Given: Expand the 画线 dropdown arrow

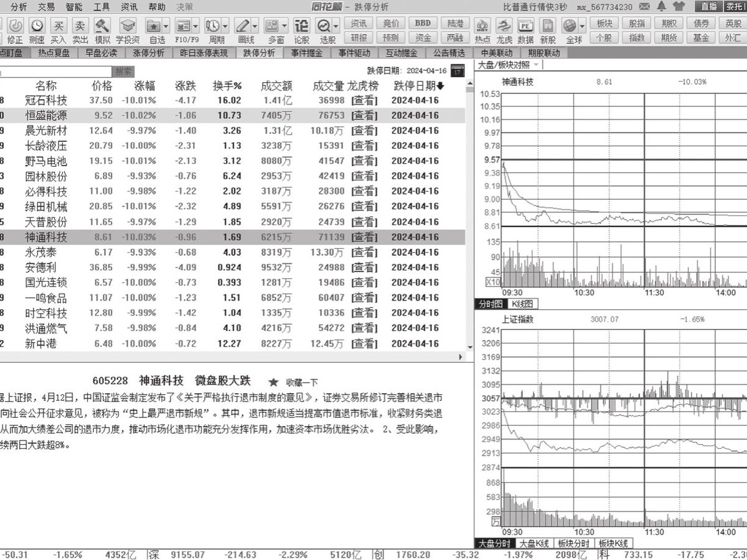Looking at the screenshot, I should pyautogui.click(x=255, y=26).
